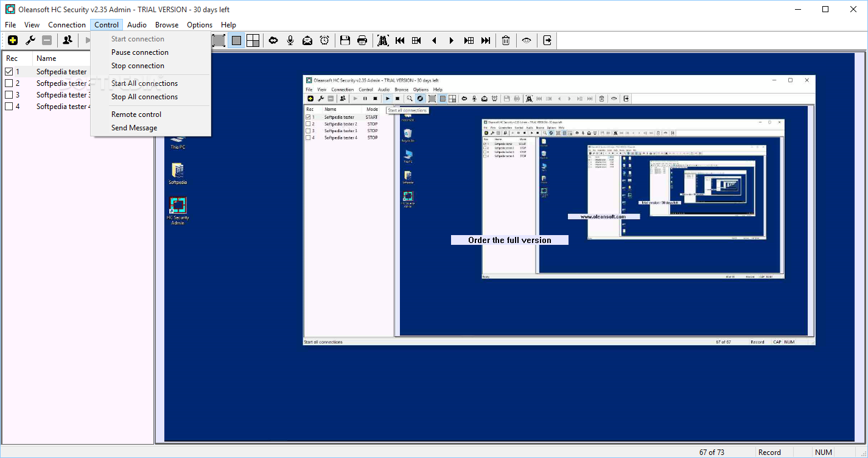The width and height of the screenshot is (868, 458).
Task: Click the next frame group icon
Action: tap(469, 41)
